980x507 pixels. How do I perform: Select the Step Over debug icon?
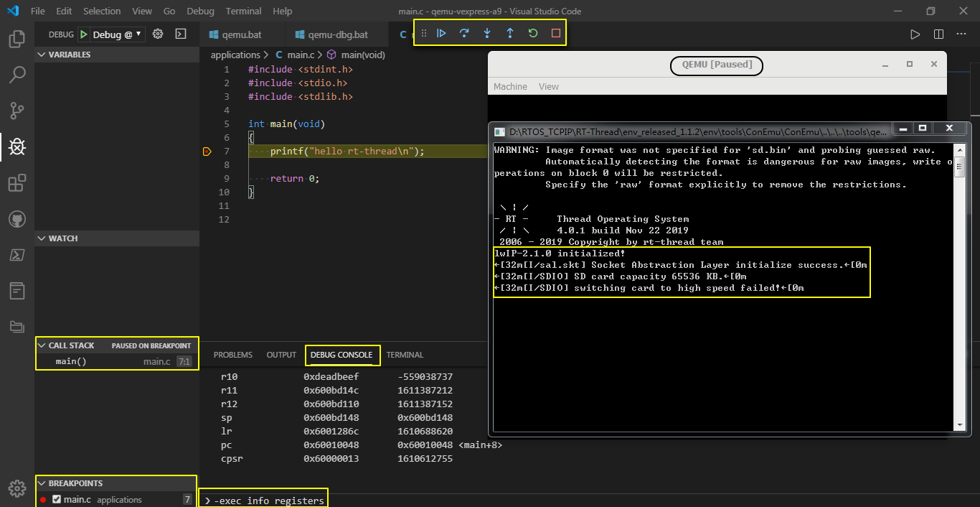463,32
